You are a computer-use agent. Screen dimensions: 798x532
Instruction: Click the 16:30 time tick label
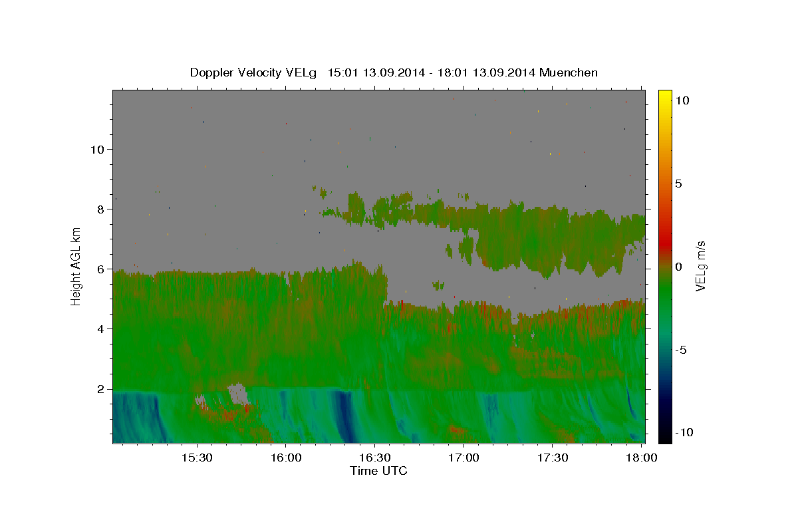[374, 458]
